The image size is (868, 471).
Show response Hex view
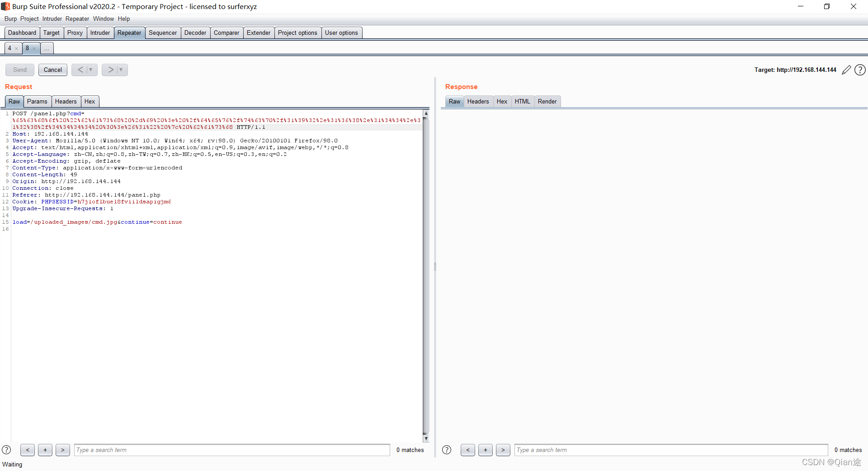coord(502,101)
